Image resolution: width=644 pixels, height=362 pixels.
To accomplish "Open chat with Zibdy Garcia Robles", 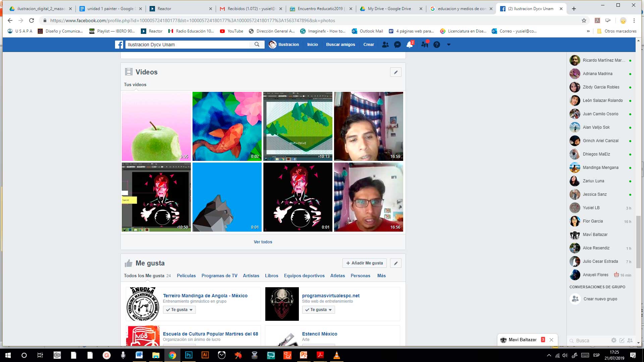I will click(x=600, y=87).
